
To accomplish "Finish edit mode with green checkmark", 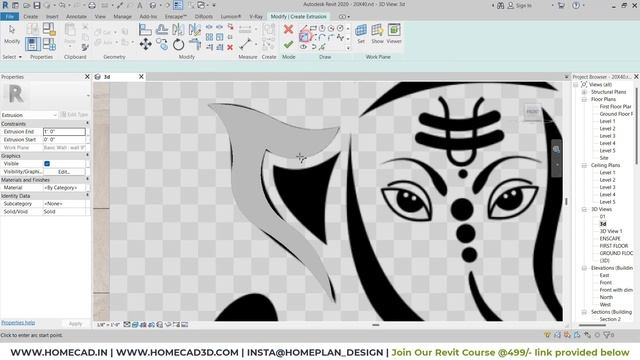I will (288, 44).
